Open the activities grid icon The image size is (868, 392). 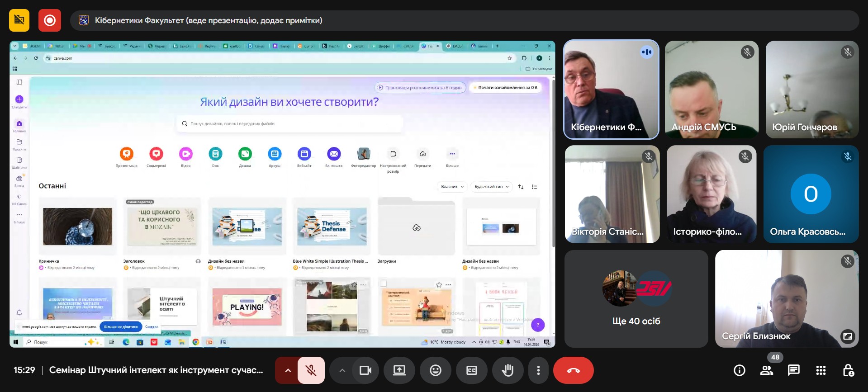821,371
